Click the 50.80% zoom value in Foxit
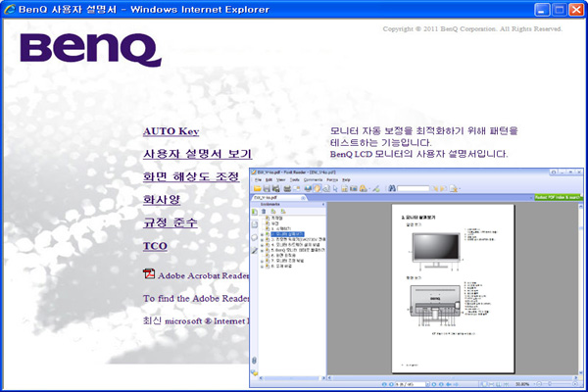This screenshot has height=392, width=588. 522,384
